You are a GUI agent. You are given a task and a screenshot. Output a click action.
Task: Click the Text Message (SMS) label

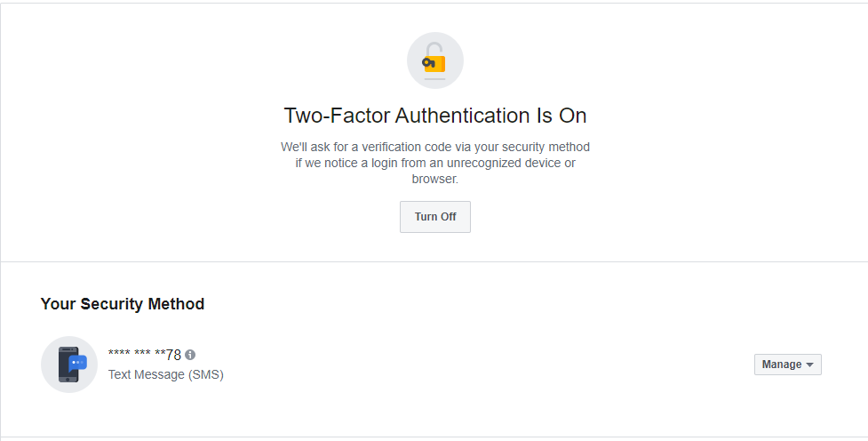click(165, 374)
